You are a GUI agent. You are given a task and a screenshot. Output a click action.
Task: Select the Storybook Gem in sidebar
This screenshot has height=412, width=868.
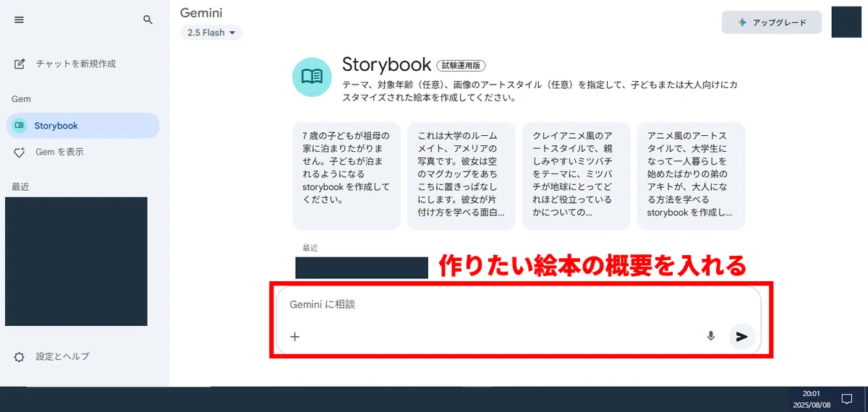[82, 126]
